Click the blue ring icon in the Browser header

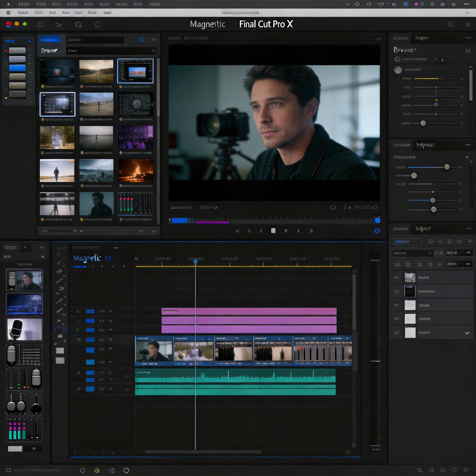[x=142, y=40]
